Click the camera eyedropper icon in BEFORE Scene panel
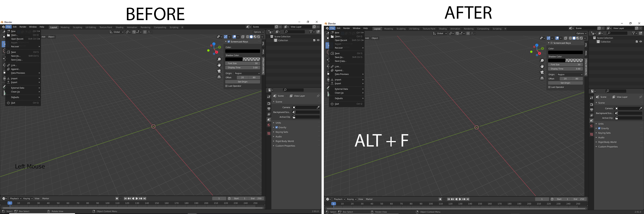Screen dimensions: 644x214 pos(318,108)
